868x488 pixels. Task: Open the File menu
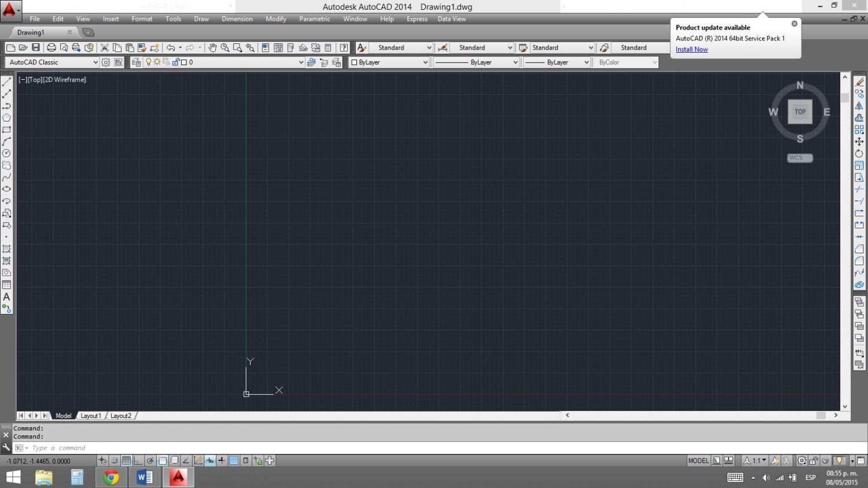35,19
